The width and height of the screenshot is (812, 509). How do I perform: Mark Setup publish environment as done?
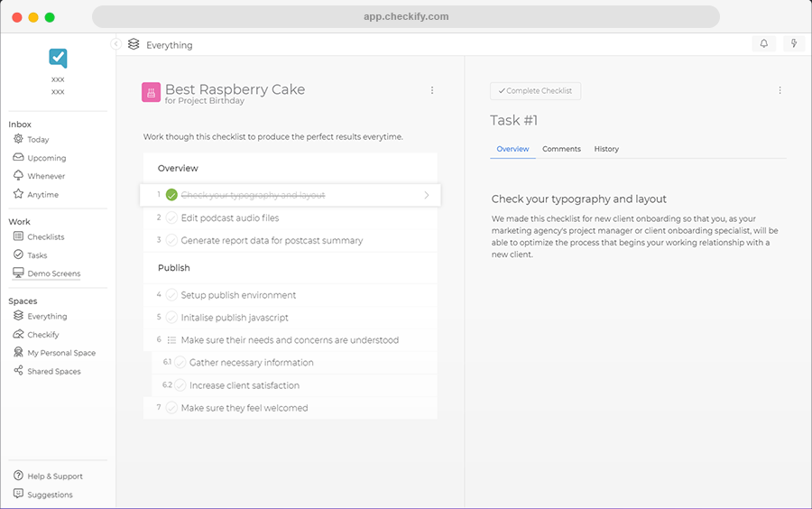171,295
